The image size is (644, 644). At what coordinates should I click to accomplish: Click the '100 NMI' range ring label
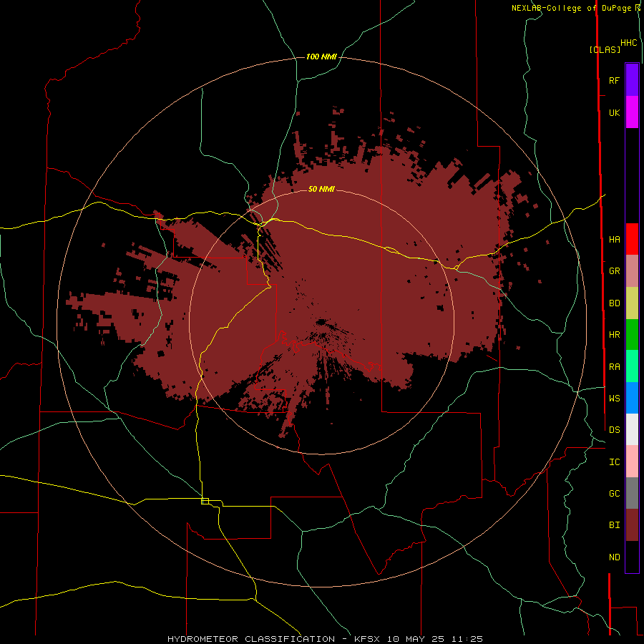(x=321, y=57)
